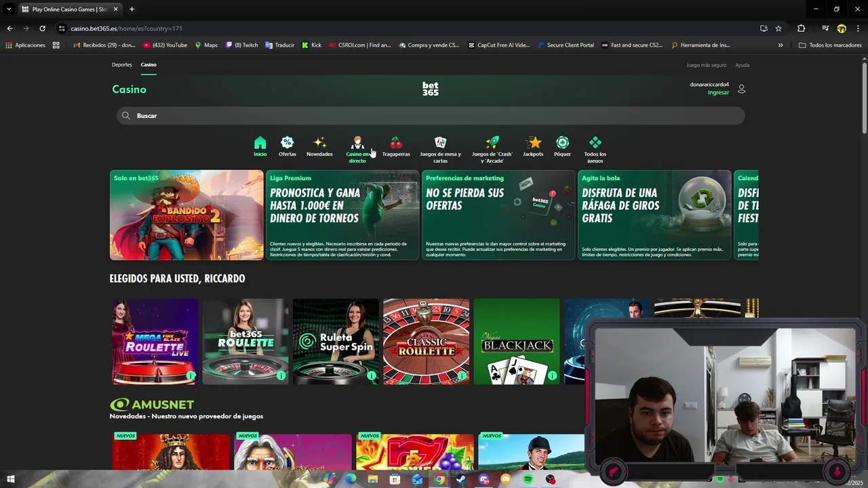Open the Chrome tab search dropdown
868x488 pixels.
(9, 9)
